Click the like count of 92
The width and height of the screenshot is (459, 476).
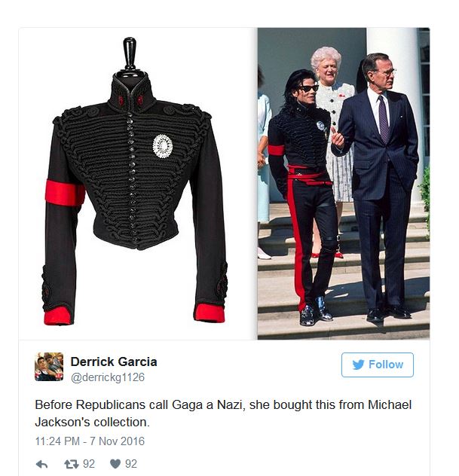[x=131, y=464]
